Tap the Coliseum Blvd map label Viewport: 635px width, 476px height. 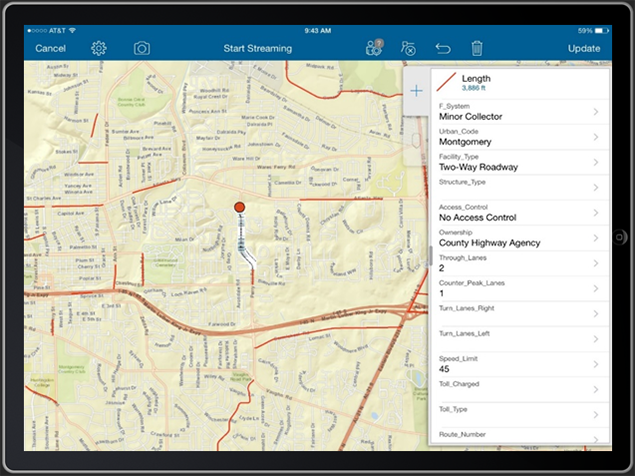(183, 158)
